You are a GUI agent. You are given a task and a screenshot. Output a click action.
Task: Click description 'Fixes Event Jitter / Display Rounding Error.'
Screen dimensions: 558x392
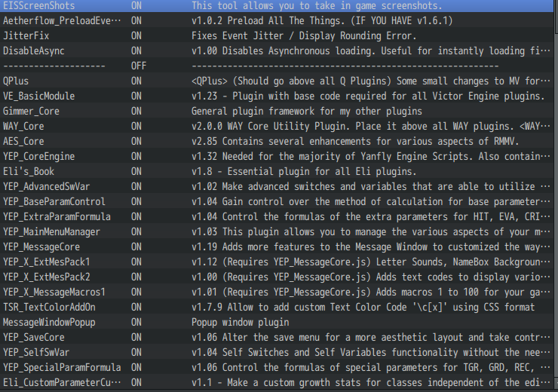click(x=304, y=35)
